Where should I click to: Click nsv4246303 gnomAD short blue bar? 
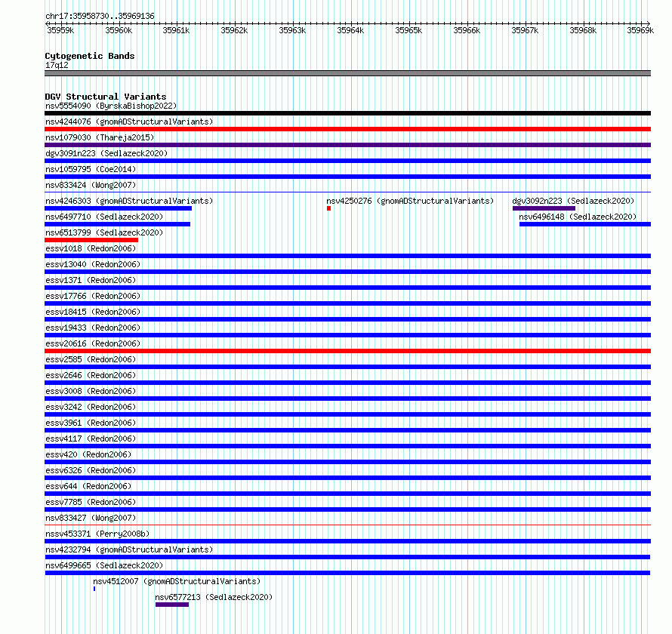[119, 208]
